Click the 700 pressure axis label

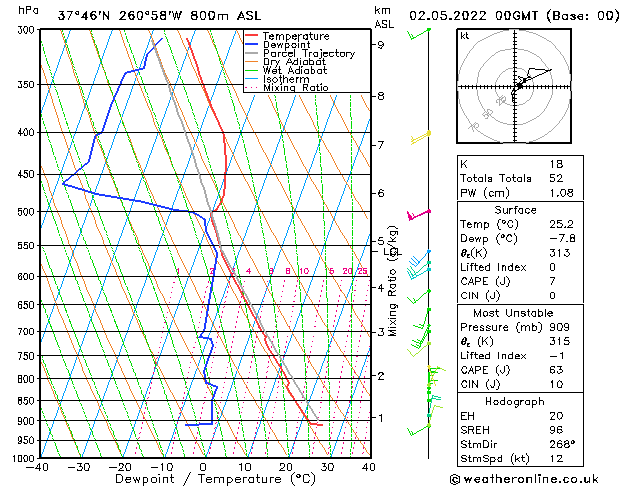click(28, 332)
